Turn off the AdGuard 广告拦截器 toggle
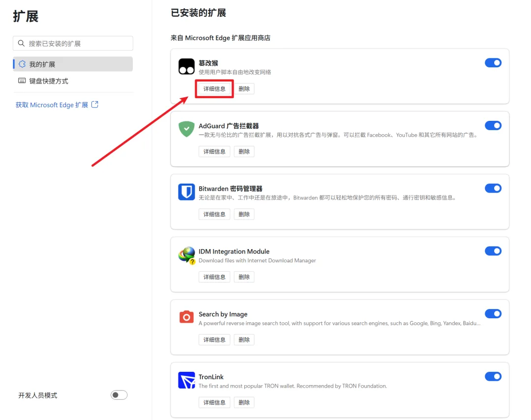Screen dimensions: 531x420 click(x=493, y=126)
